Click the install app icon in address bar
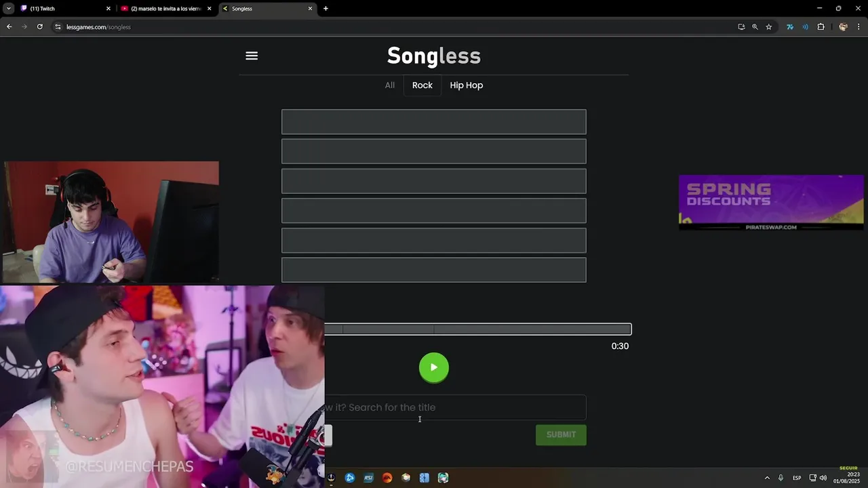868x488 pixels. (741, 27)
